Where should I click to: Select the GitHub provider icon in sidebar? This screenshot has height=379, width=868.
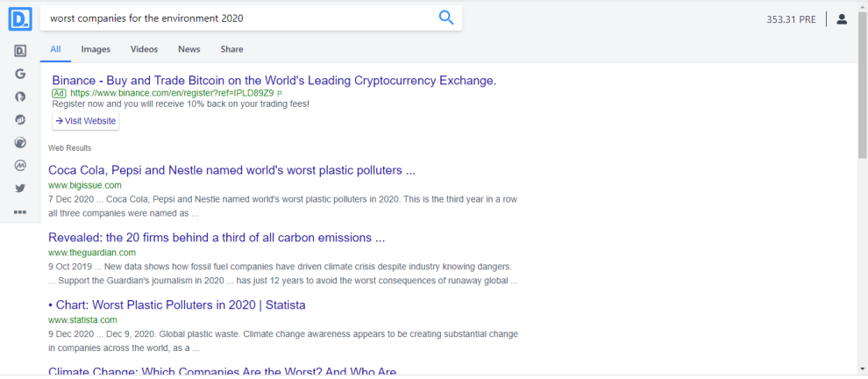(x=20, y=97)
